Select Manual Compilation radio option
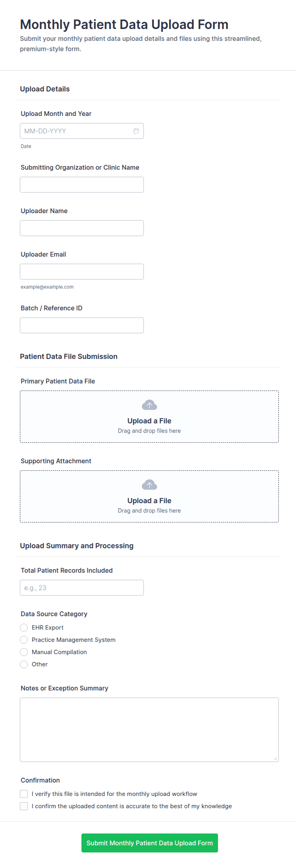The image size is (296, 868). (24, 652)
